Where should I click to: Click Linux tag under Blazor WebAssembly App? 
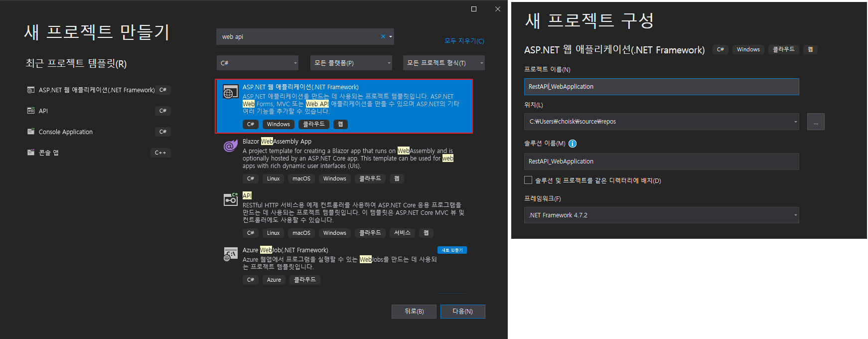coord(274,178)
